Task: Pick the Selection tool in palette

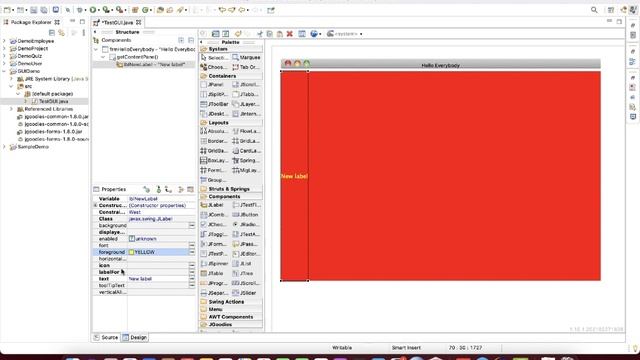Action: pyautogui.click(x=215, y=58)
